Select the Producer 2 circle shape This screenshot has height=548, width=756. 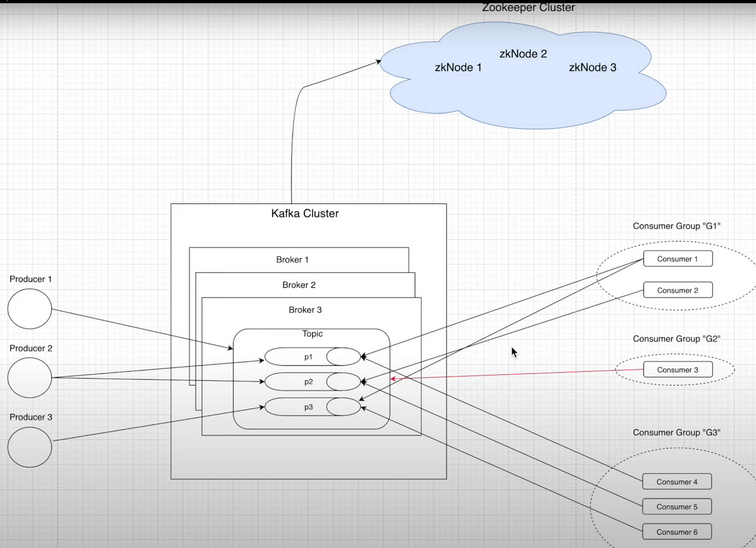(30, 377)
